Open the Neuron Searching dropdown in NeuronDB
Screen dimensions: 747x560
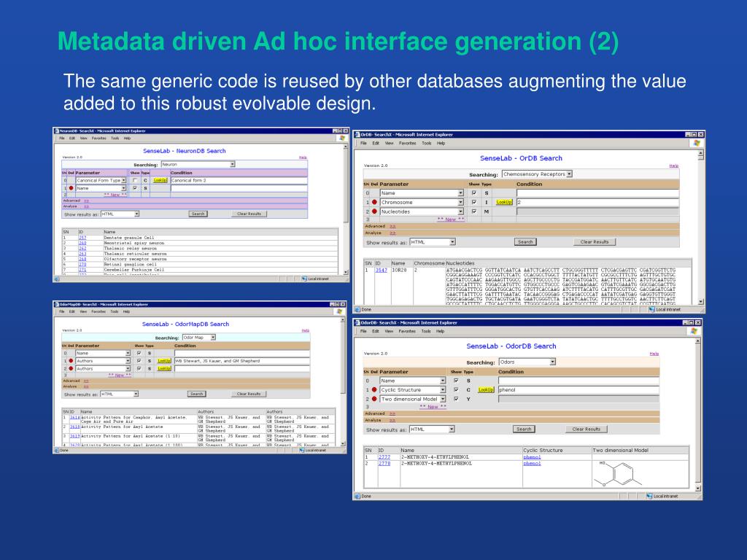[198, 164]
